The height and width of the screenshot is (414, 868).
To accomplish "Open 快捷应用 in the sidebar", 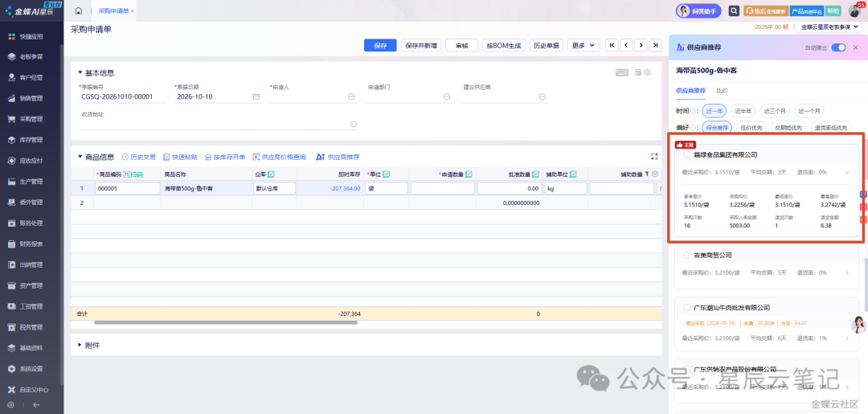I will coord(33,36).
